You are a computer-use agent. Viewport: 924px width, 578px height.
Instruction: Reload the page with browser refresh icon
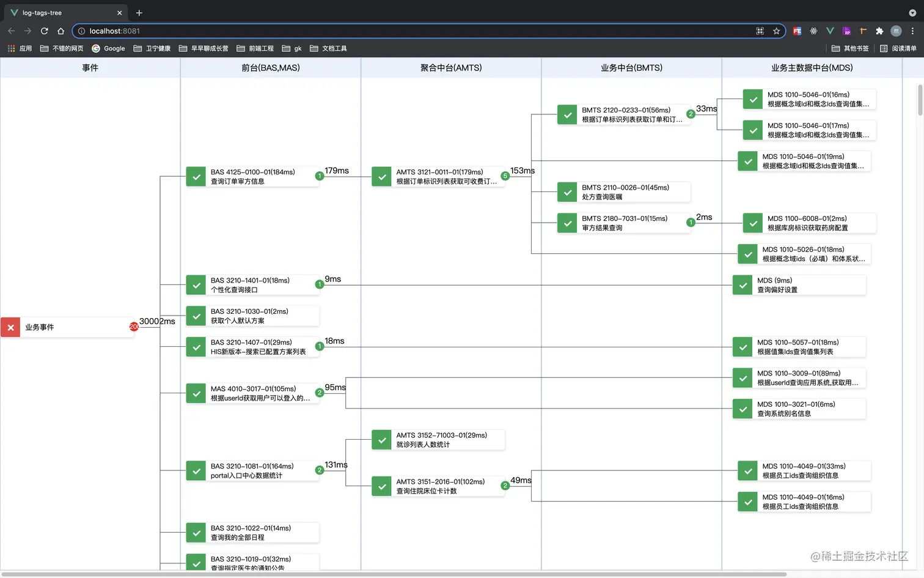44,31
